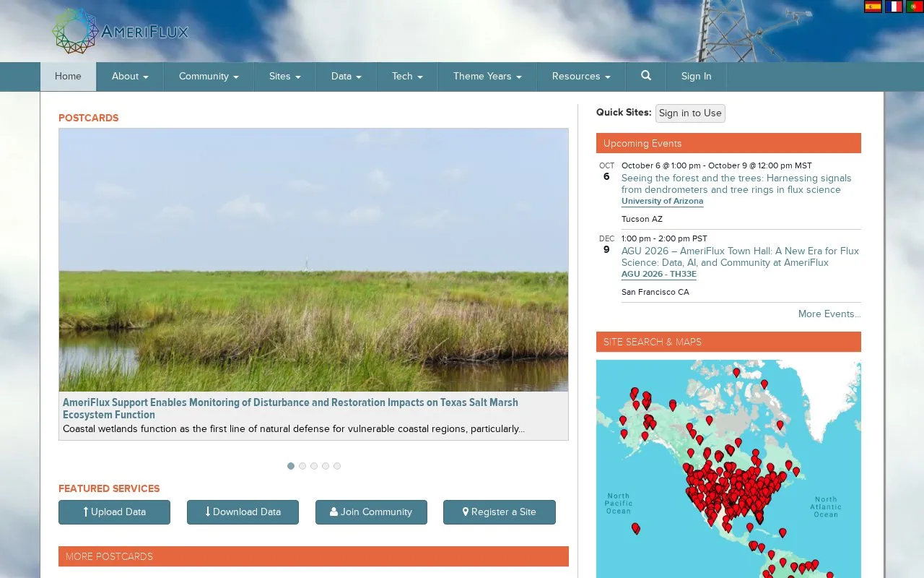
Task: Click the site map with red pins
Action: click(728, 469)
